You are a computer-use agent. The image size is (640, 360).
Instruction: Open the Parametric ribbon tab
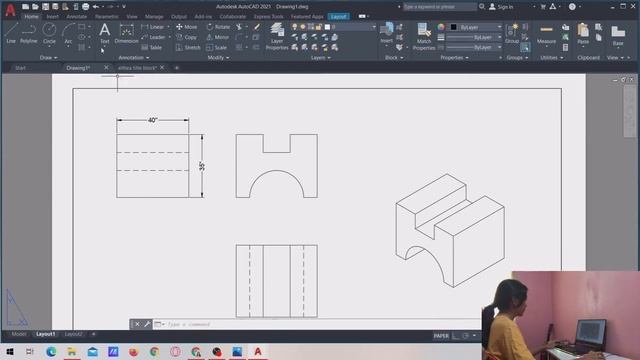(107, 17)
